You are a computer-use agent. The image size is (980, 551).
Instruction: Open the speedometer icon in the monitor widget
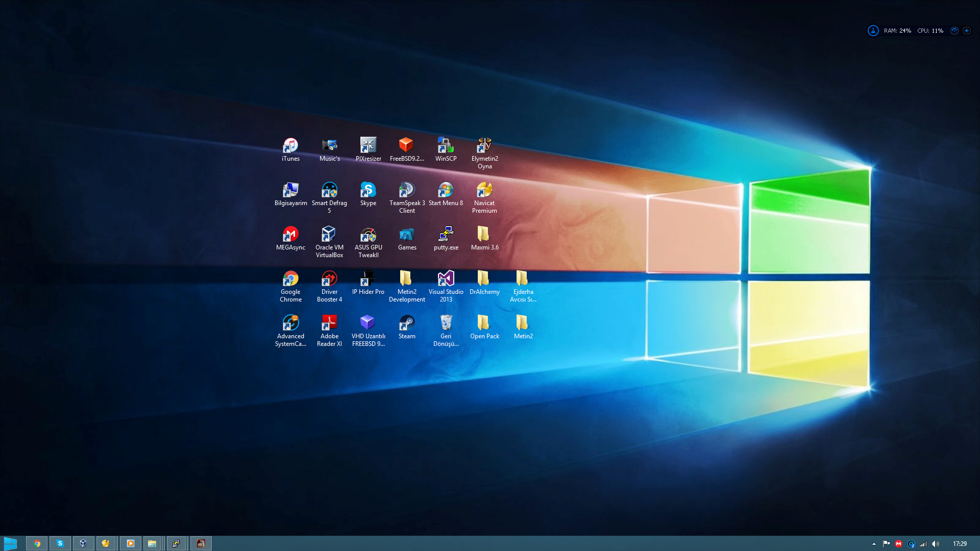[954, 31]
